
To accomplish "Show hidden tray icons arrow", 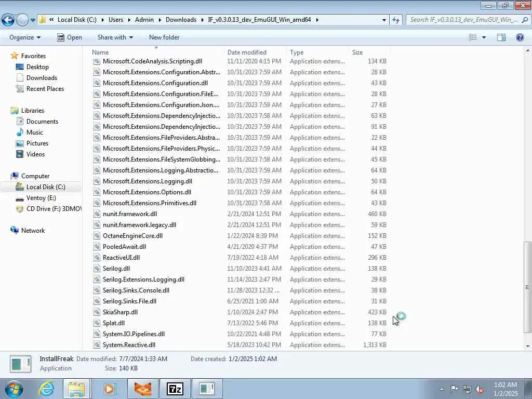I will coord(442,390).
